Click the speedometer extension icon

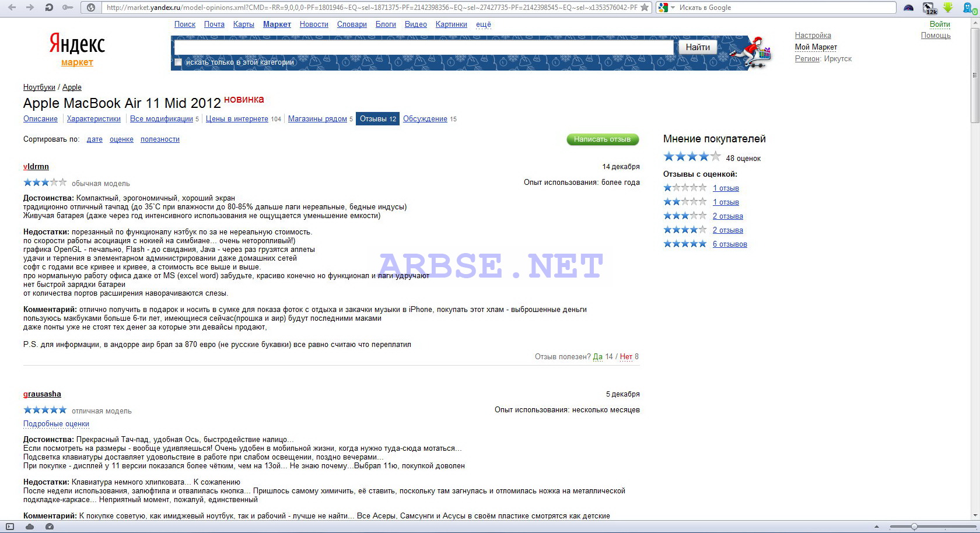[x=909, y=8]
